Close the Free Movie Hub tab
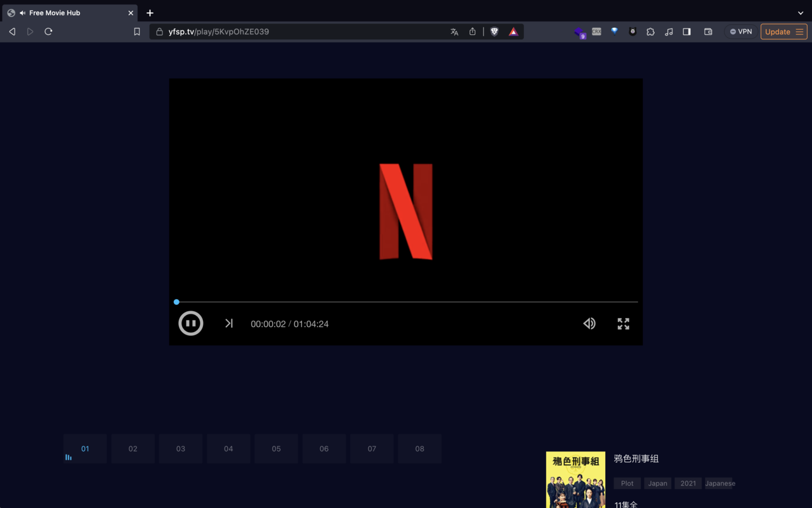 [x=131, y=13]
